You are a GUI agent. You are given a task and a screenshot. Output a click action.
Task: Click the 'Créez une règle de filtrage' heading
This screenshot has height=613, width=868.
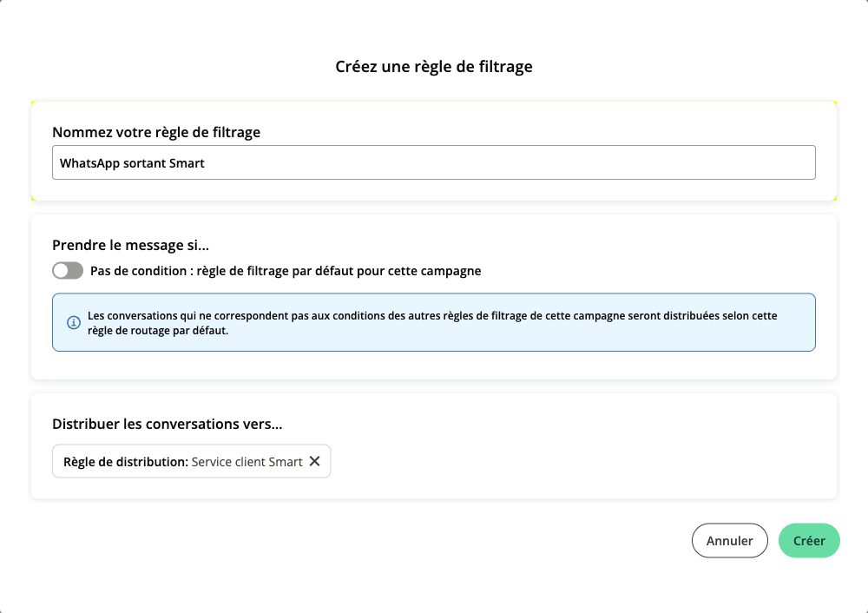(x=434, y=67)
